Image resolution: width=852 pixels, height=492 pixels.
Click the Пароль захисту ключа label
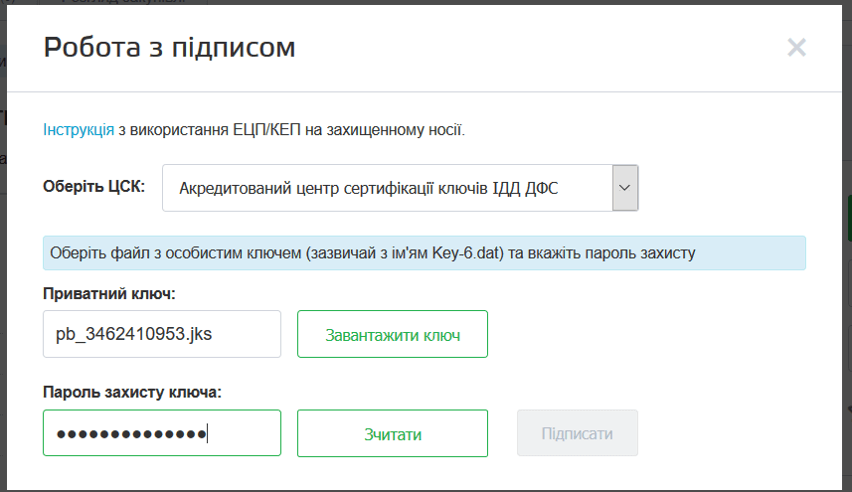click(131, 392)
